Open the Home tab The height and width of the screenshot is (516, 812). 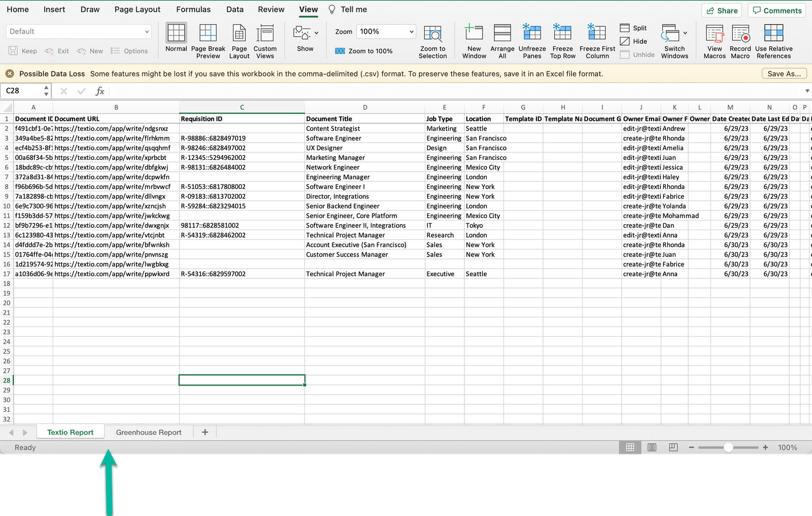[18, 9]
